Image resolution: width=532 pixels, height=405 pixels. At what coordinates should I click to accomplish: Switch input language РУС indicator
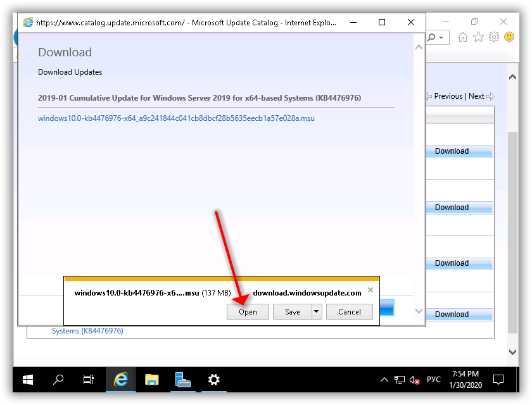[434, 380]
